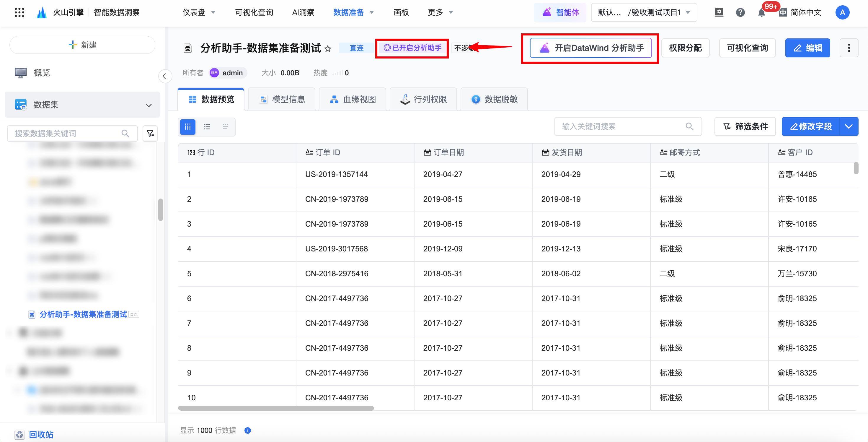The height and width of the screenshot is (442, 868).
Task: Expand the Dashboard menu dropdown
Action: tap(213, 12)
